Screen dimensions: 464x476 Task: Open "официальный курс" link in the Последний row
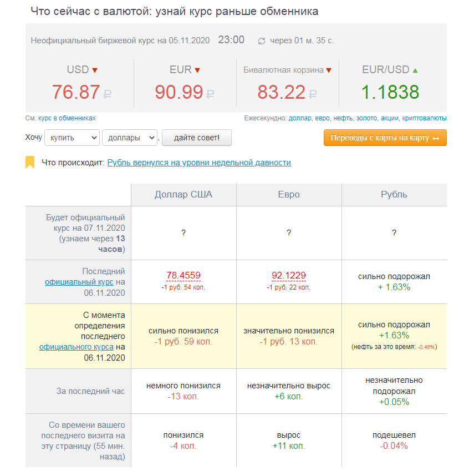79,282
